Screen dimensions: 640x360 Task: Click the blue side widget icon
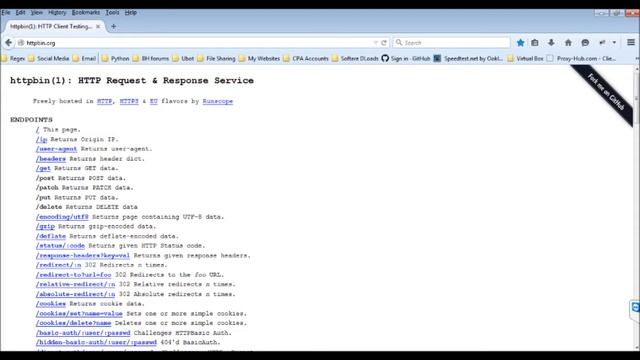coord(635,307)
